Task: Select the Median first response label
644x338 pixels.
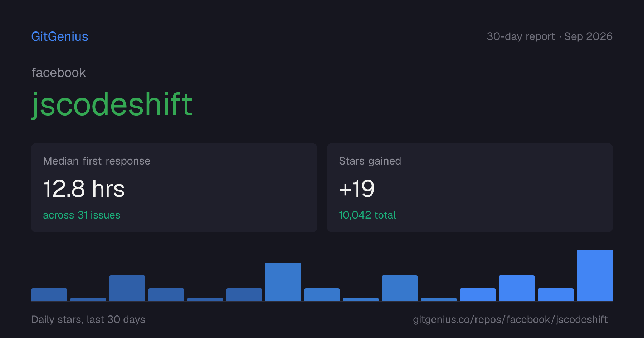Action: [97, 161]
